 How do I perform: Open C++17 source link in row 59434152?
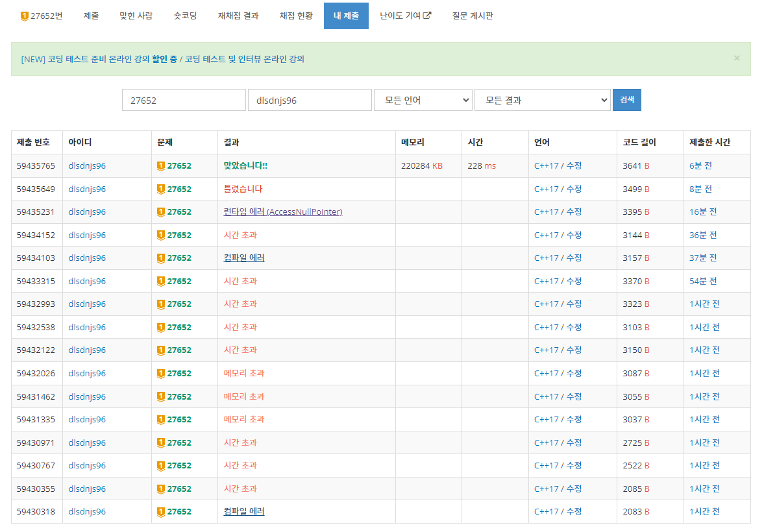(546, 235)
